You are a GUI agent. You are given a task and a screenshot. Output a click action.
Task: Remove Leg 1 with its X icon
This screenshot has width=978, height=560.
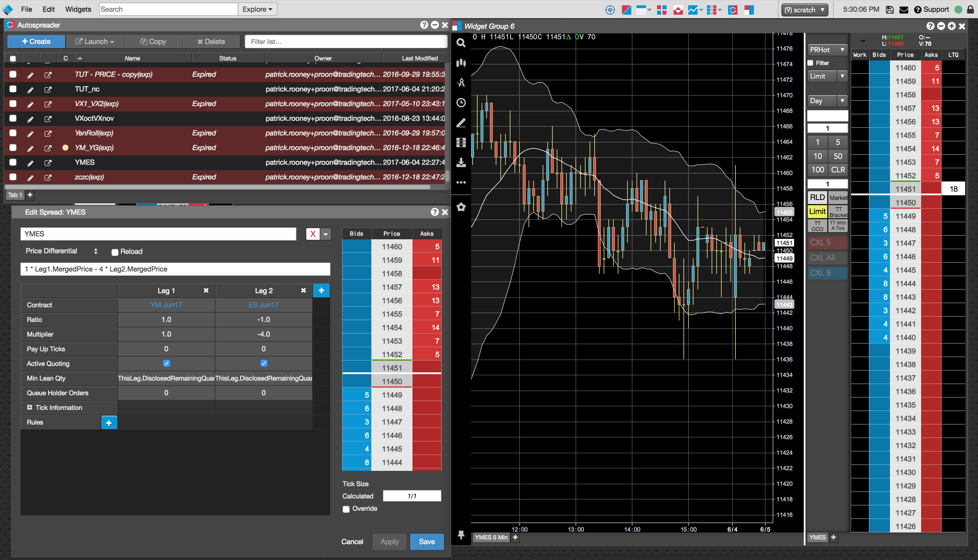[206, 290]
